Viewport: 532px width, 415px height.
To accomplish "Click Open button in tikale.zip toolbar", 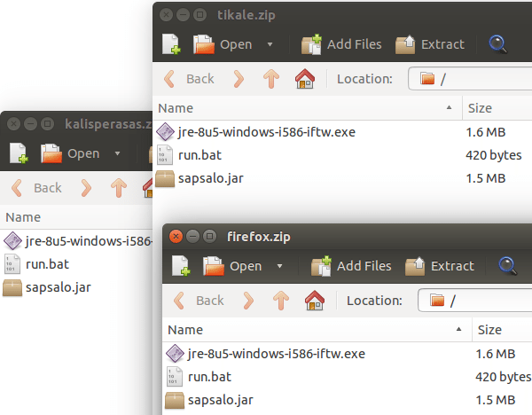I will (x=223, y=44).
